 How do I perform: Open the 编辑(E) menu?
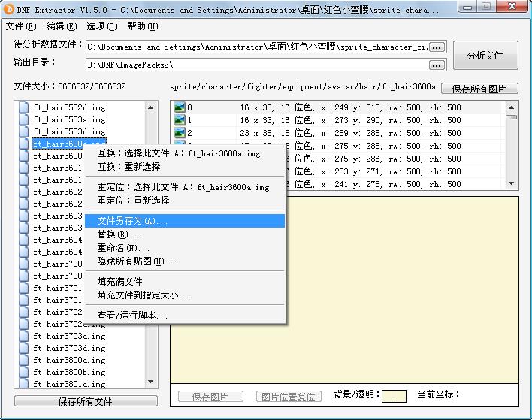pos(62,26)
